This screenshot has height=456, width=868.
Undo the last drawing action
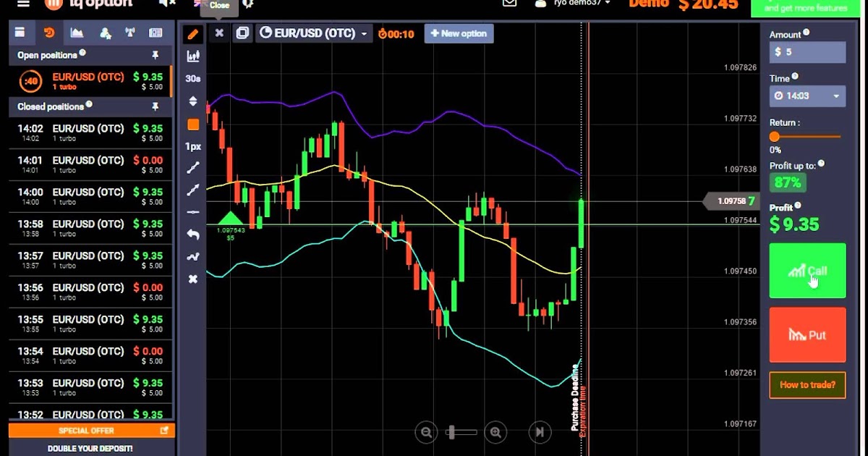point(193,235)
